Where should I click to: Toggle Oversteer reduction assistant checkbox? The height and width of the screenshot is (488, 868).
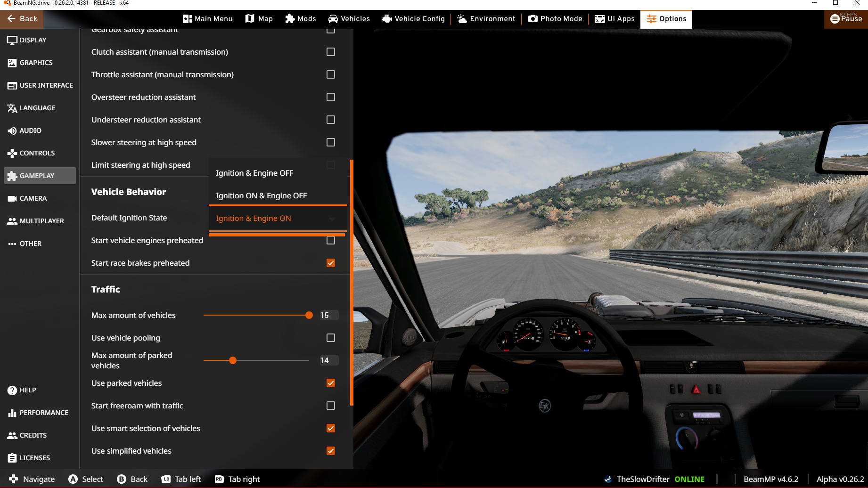click(x=331, y=97)
